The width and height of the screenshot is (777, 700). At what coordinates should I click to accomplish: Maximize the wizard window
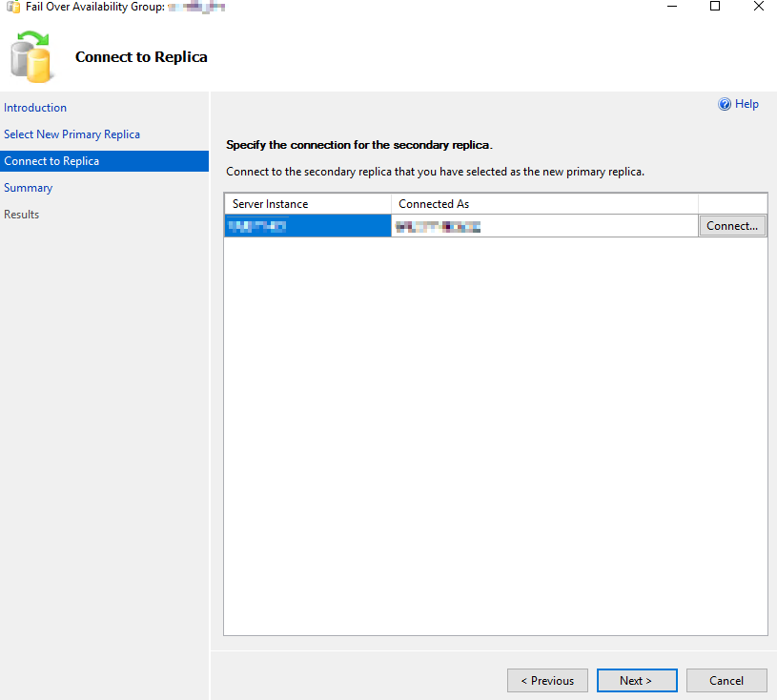[x=715, y=7]
